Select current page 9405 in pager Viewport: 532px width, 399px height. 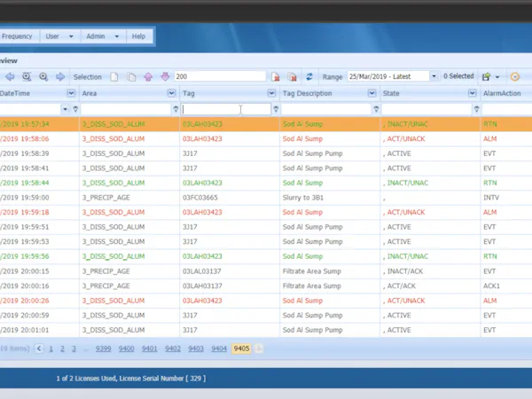pyautogui.click(x=241, y=348)
